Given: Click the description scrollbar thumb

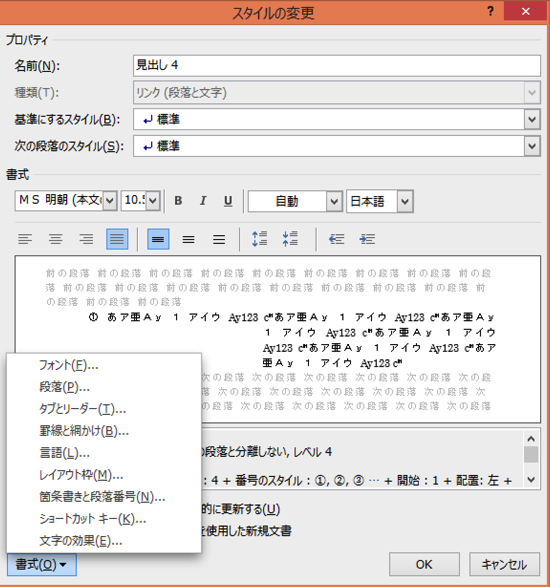Looking at the screenshot, I should [x=531, y=454].
